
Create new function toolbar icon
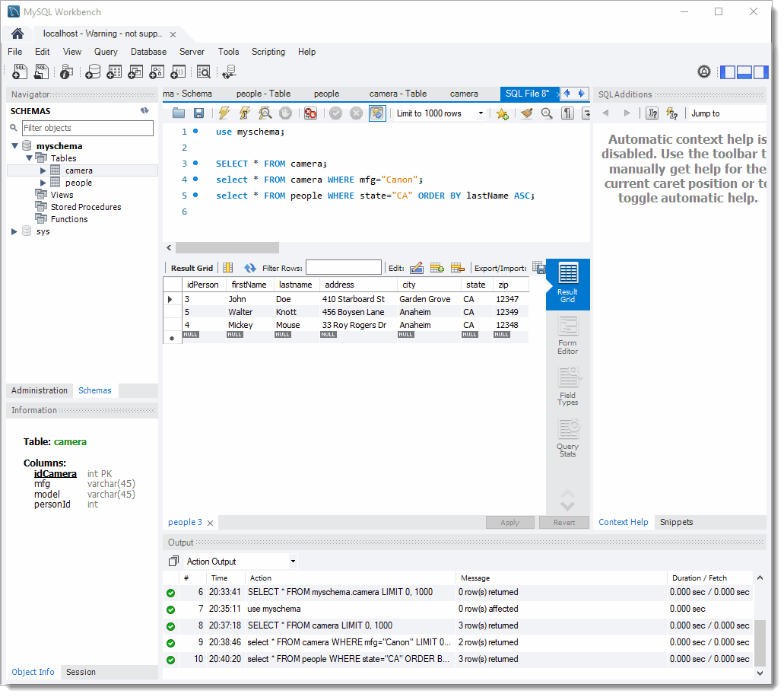click(x=178, y=72)
